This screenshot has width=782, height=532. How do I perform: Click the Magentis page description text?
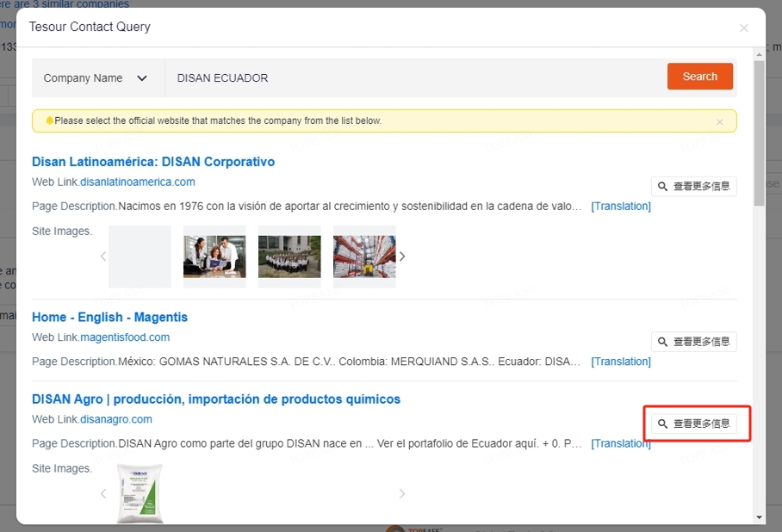click(x=349, y=362)
